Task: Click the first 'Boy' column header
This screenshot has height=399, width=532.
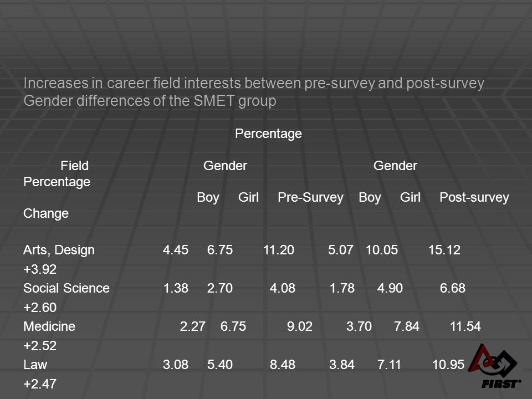Action: [x=208, y=197]
